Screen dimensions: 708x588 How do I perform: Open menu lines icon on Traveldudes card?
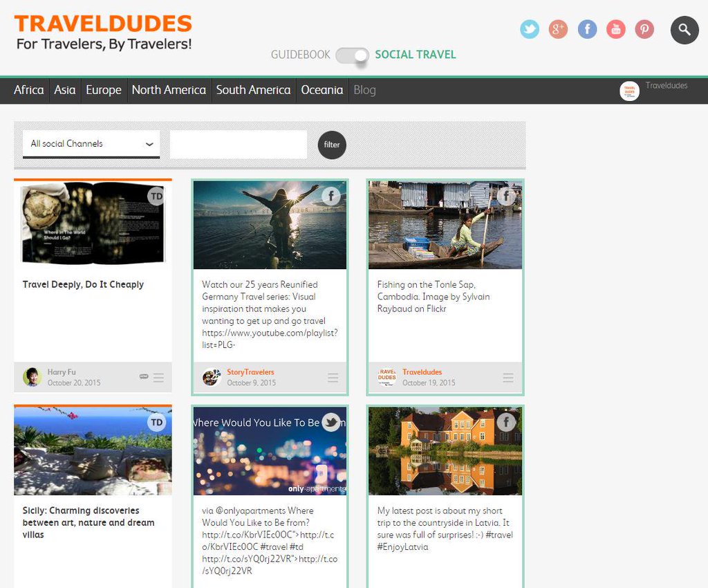(x=508, y=378)
